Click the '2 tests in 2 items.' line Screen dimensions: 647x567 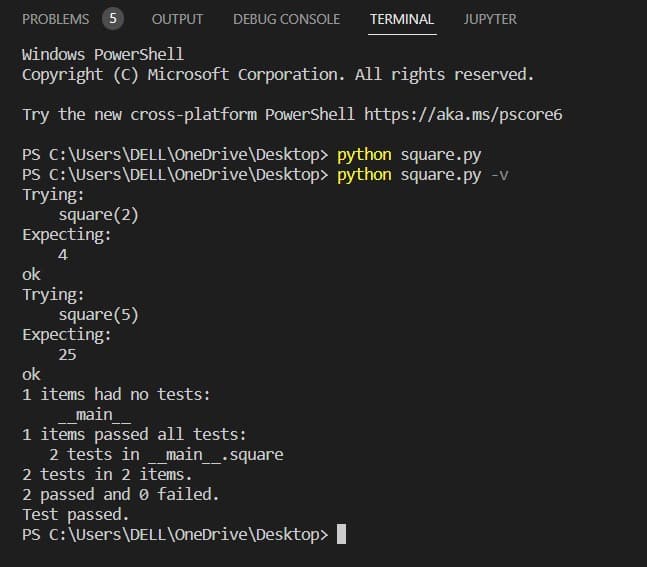pos(107,474)
